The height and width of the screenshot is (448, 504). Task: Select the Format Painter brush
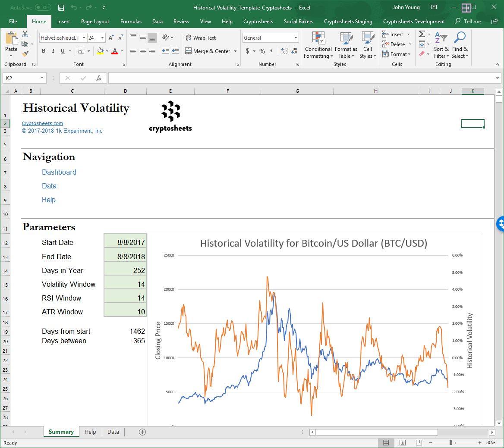(x=25, y=53)
